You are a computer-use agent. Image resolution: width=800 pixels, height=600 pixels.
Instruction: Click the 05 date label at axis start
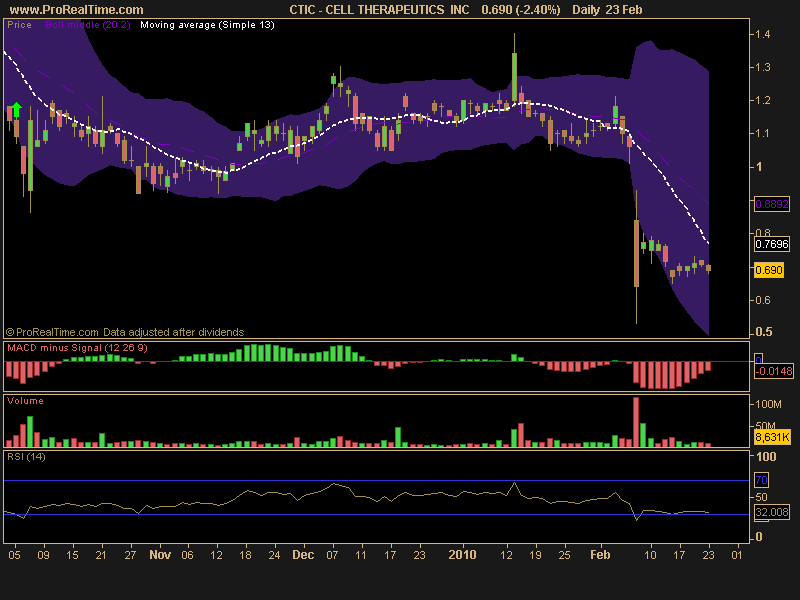point(14,555)
